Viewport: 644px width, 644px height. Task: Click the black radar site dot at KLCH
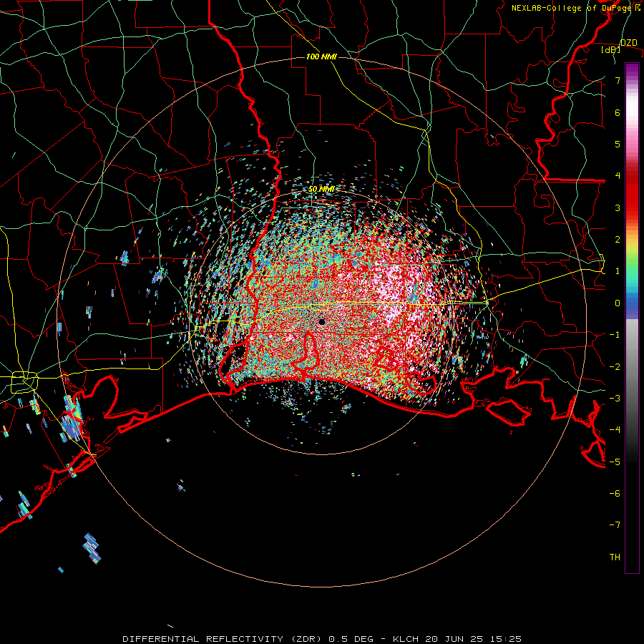[321, 321]
